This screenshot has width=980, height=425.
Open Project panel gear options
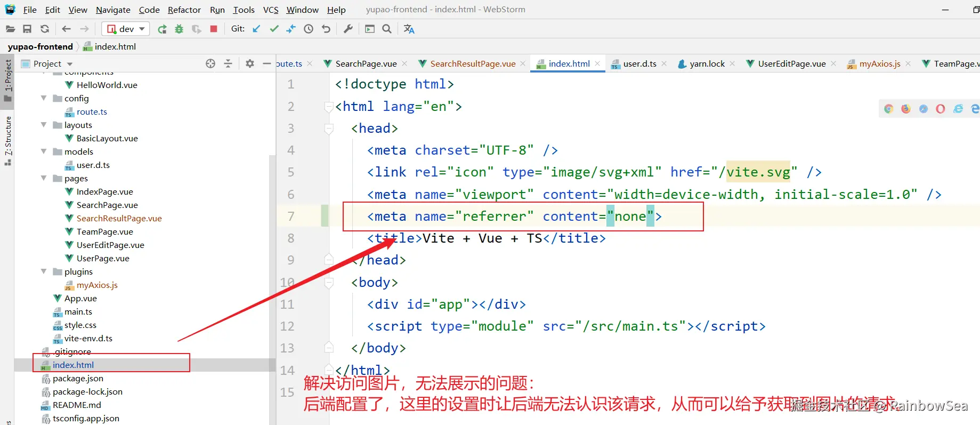click(x=250, y=63)
